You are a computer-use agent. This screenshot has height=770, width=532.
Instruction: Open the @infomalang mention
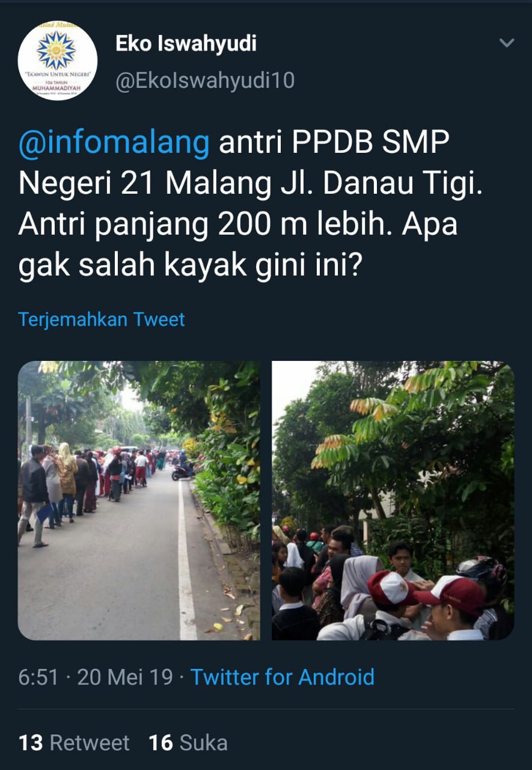pos(114,143)
